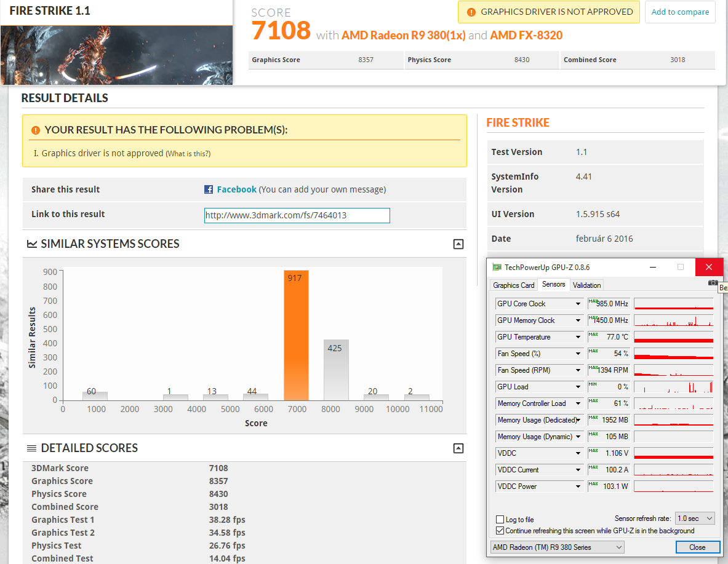Click the VDDC Power reading 103.1 W
Viewport: 728px width, 564px height.
(615, 487)
